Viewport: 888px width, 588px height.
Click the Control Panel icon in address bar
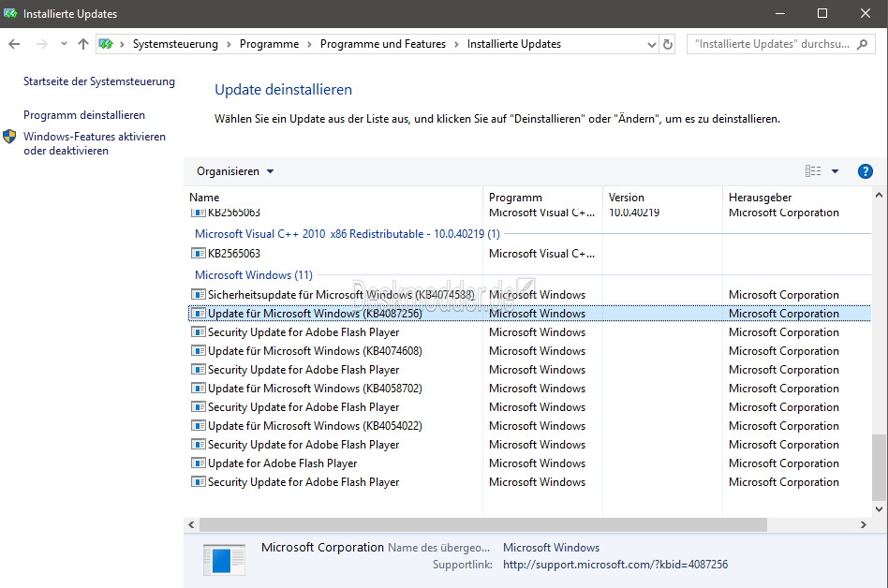click(105, 44)
